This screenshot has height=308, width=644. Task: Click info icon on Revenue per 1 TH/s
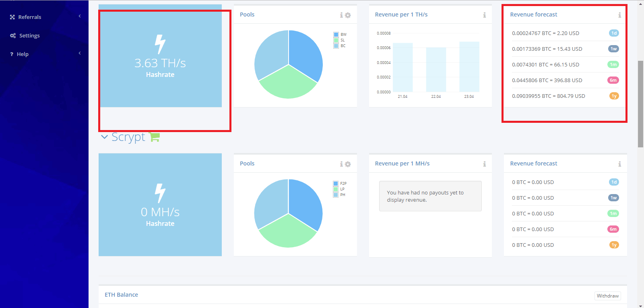tap(485, 15)
